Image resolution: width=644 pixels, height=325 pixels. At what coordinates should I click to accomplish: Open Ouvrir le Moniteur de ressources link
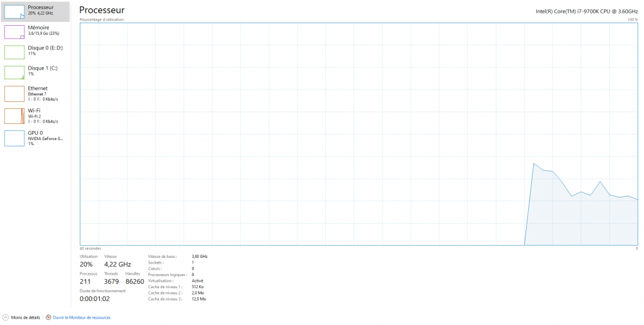(x=81, y=318)
